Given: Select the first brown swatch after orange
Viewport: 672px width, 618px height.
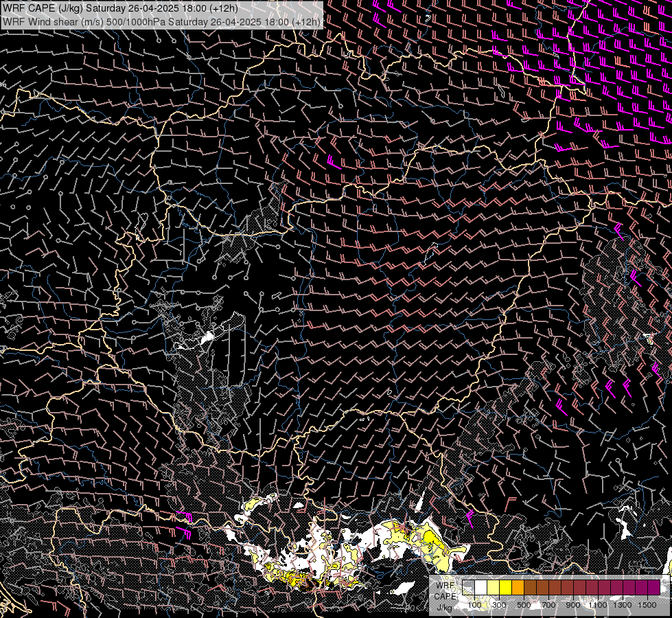Looking at the screenshot, I should (x=531, y=587).
